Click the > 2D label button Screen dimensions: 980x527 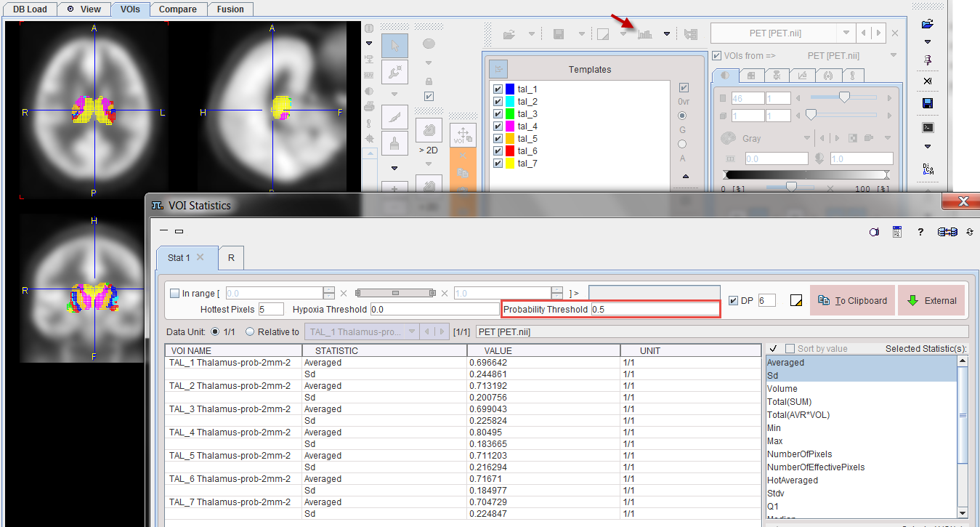[x=428, y=150]
